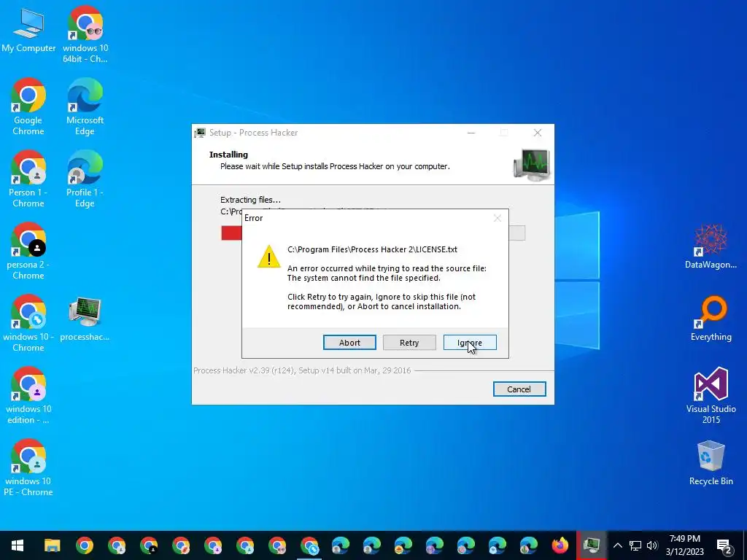The width and height of the screenshot is (747, 560).
Task: Open the volume control tray icon
Action: click(652, 545)
